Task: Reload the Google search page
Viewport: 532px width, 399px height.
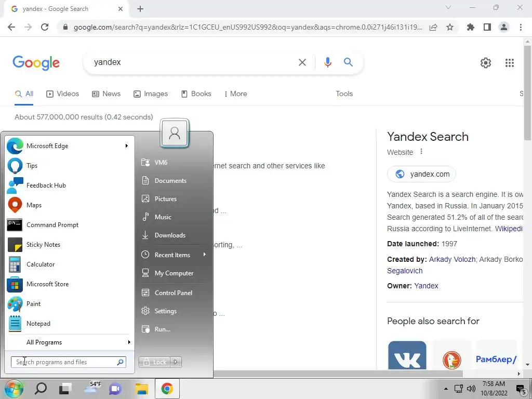Action: (x=45, y=27)
